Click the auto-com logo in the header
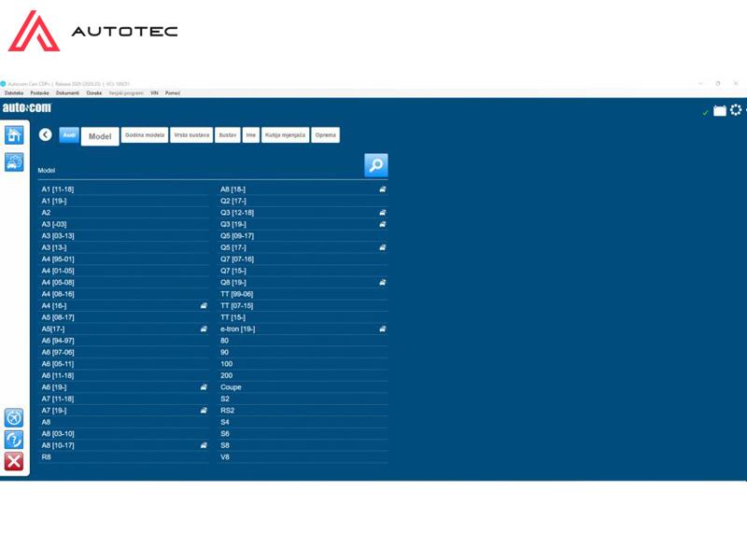This screenshot has height=560, width=747. click(27, 108)
